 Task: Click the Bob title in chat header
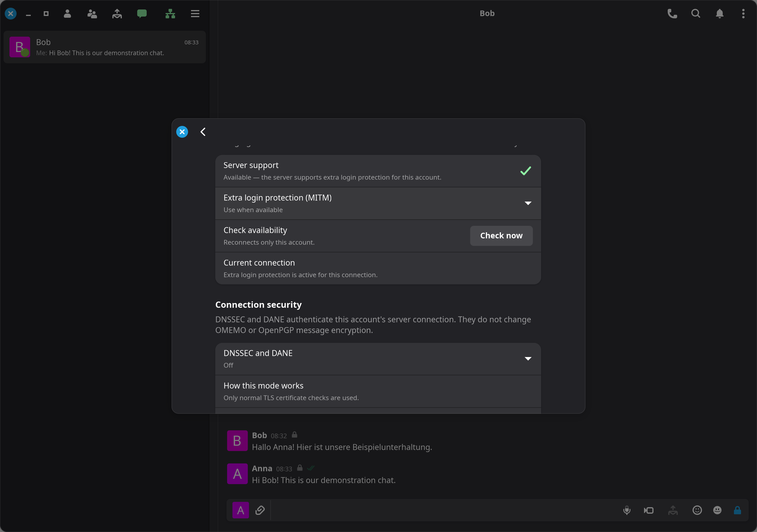(487, 14)
